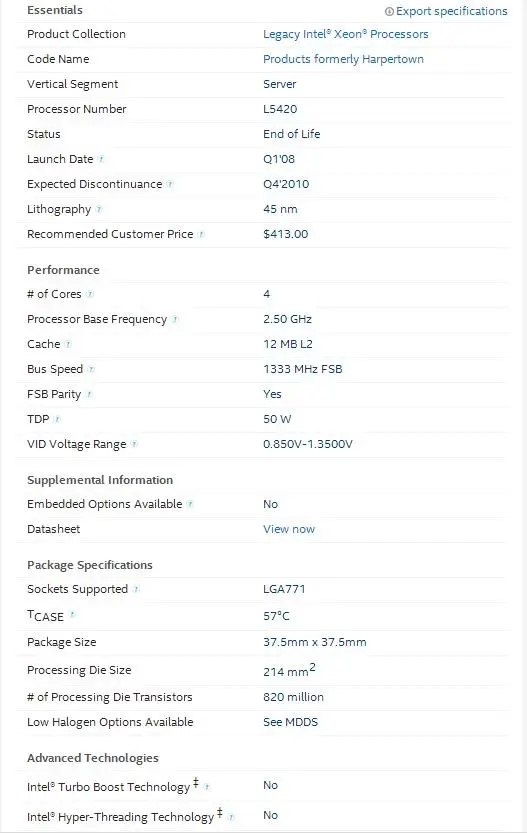
Task: Click the Embedded Options Available info icon
Action: coord(190,504)
